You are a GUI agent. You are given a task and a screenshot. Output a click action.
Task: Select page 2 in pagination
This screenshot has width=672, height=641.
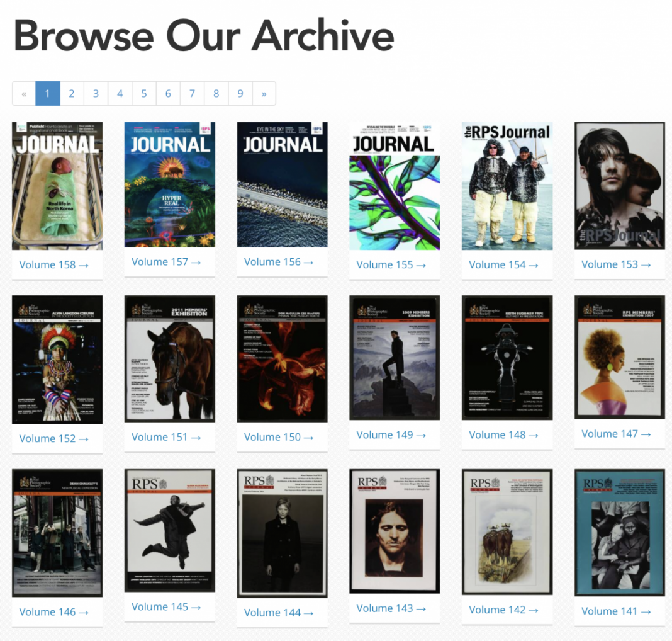72,94
